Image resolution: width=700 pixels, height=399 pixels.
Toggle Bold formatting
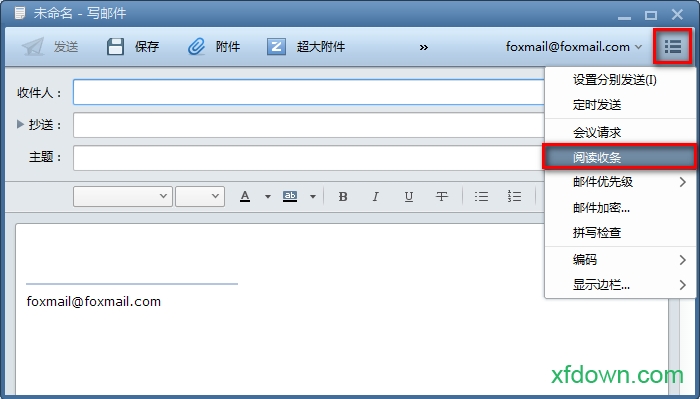tap(343, 196)
